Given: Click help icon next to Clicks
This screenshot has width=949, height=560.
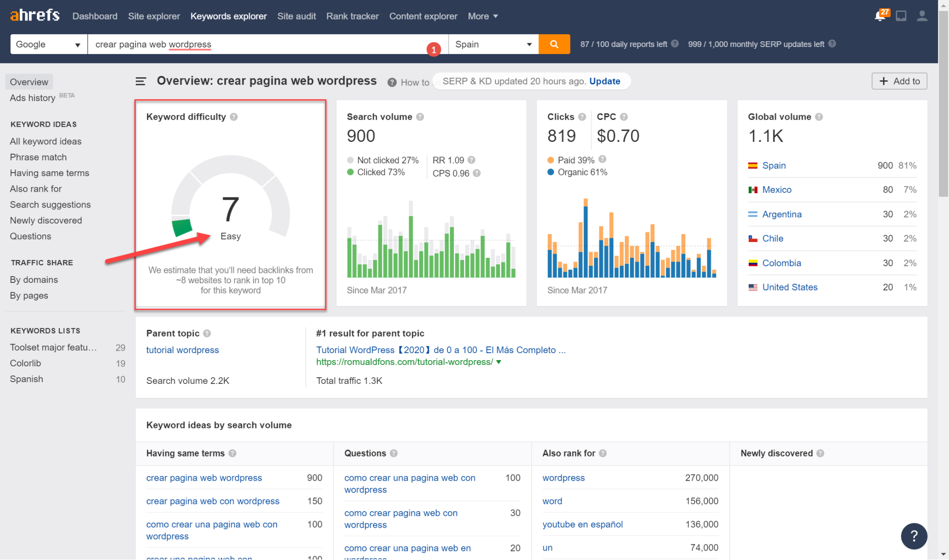Looking at the screenshot, I should pos(582,117).
